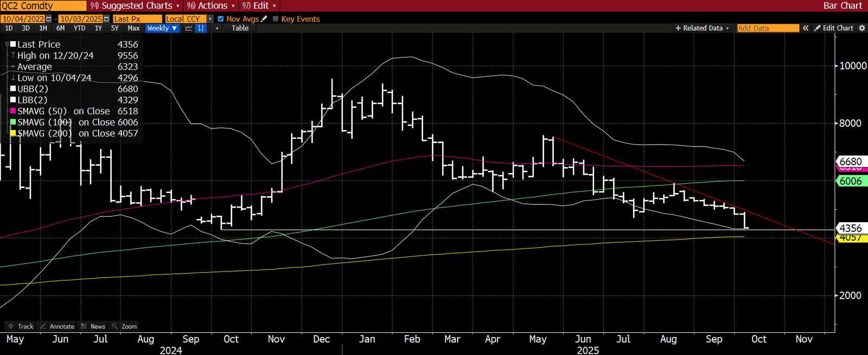
Task: Click the Edit Chart button
Action: click(834, 28)
